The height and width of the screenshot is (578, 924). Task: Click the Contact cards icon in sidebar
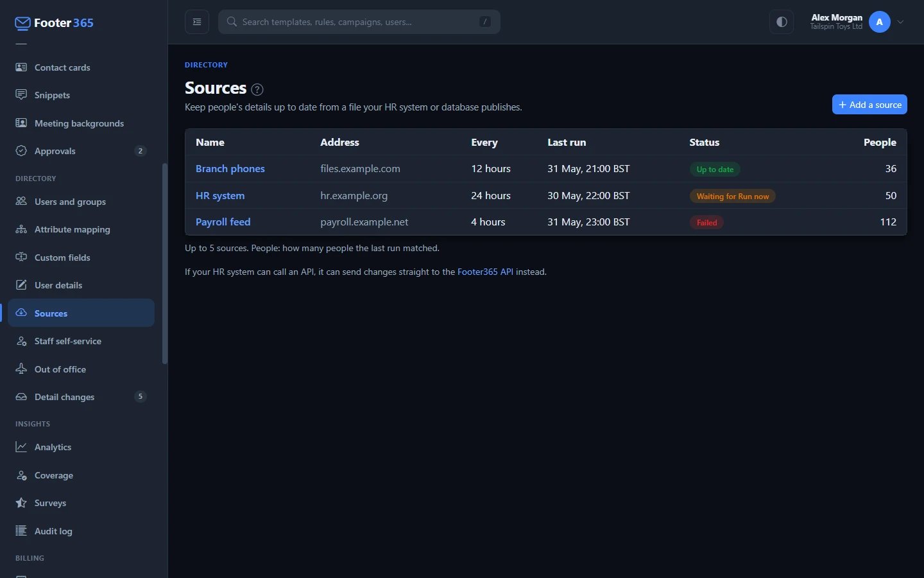tap(21, 67)
